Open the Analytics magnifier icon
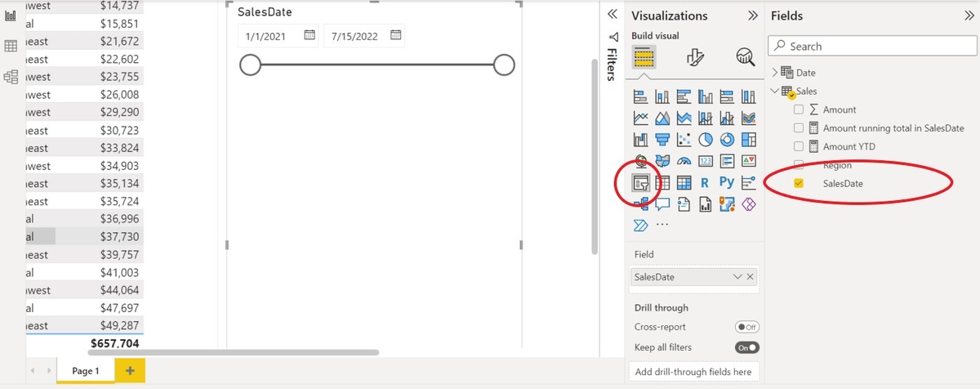 (x=745, y=56)
